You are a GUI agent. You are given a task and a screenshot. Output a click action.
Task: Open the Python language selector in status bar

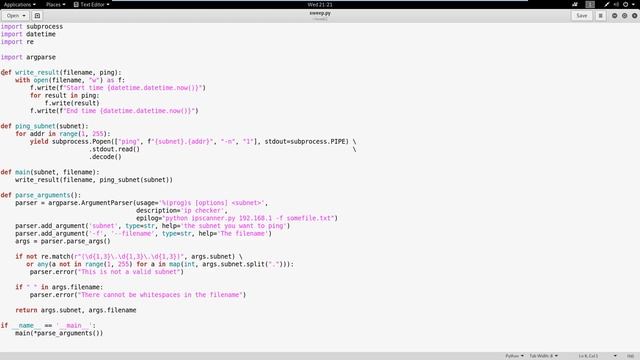(x=514, y=356)
